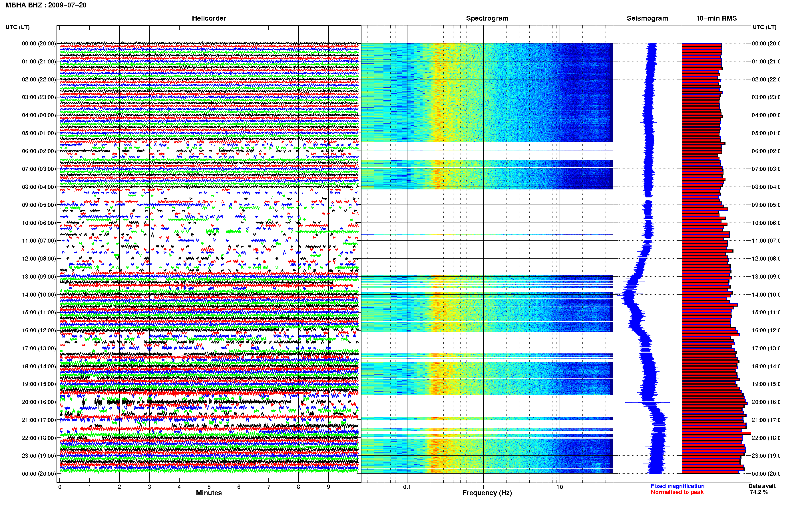Viewport: 812px width, 508px height.
Task: Click helicorder time label "09:00 (05:00)"
Action: pos(39,205)
